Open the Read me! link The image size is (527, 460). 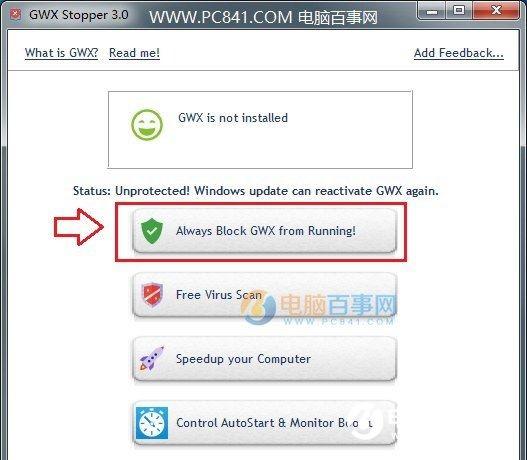(x=134, y=53)
